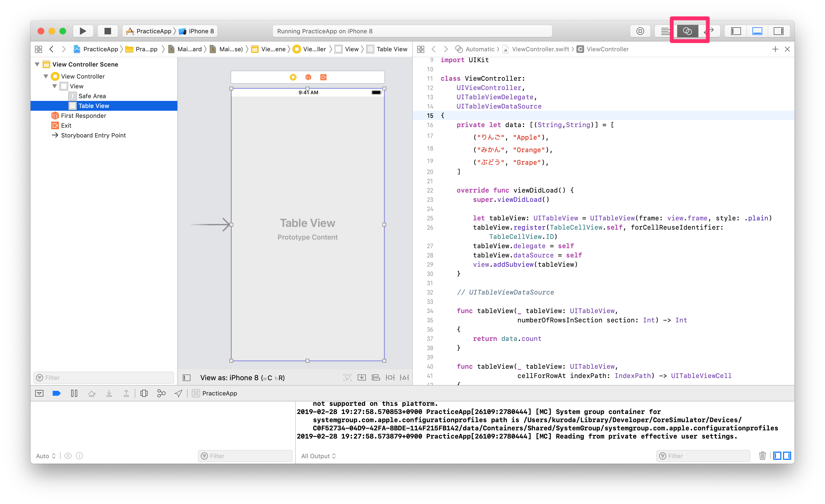Screen dimensions: 825x504
Task: Collapse the View Controller Scene triangle
Action: click(37, 64)
